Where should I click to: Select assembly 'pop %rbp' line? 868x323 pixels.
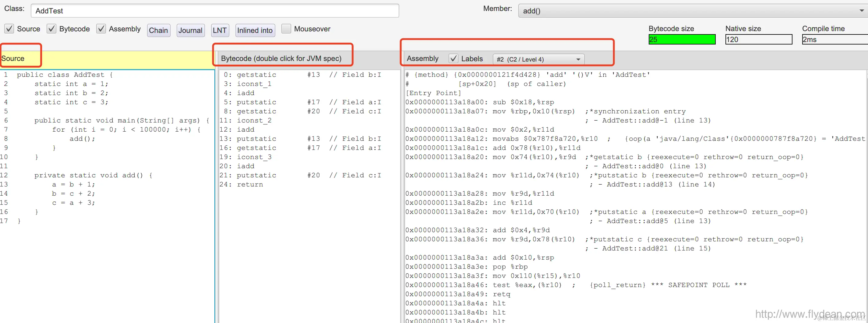point(467,267)
